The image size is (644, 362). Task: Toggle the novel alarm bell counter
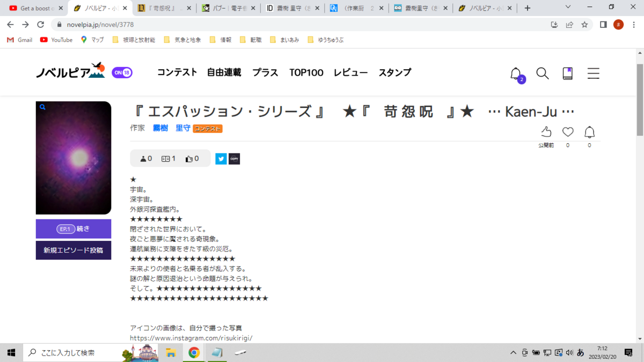click(589, 131)
